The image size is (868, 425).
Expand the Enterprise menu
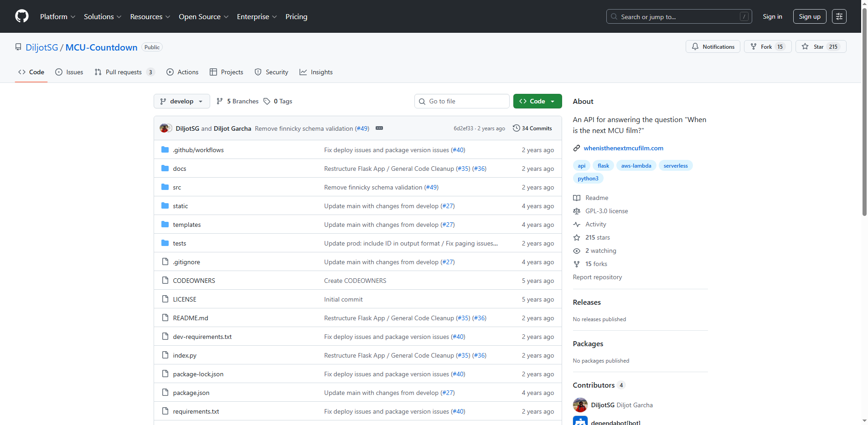point(257,16)
